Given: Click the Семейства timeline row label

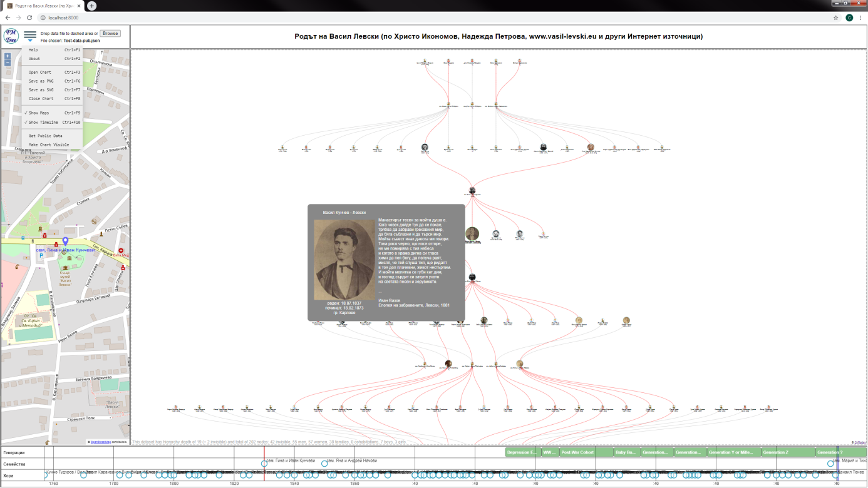Looking at the screenshot, I should point(14,464).
